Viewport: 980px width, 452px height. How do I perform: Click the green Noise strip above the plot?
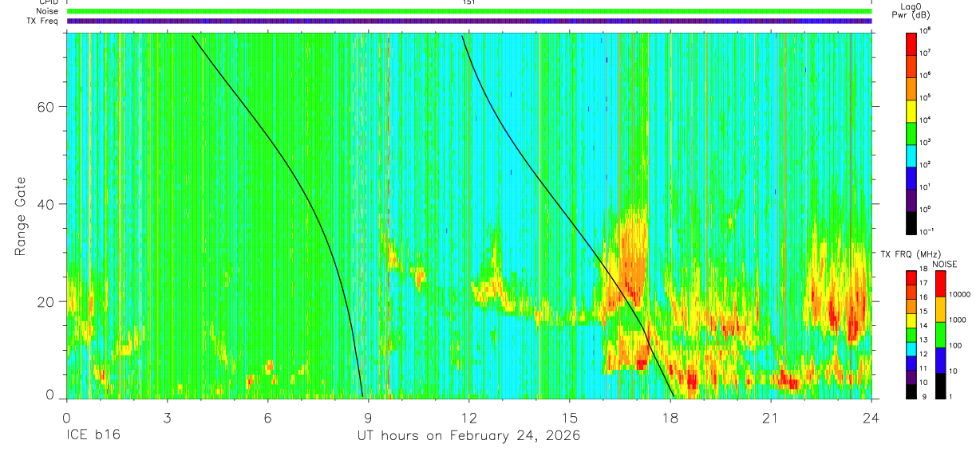469,11
